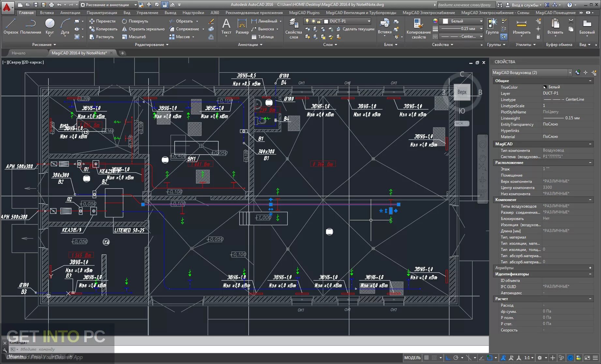Viewport: 601px width, 364px height.
Task: Open MagiCAD Вентиляция и Трубопроводы tab
Action: click(361, 13)
